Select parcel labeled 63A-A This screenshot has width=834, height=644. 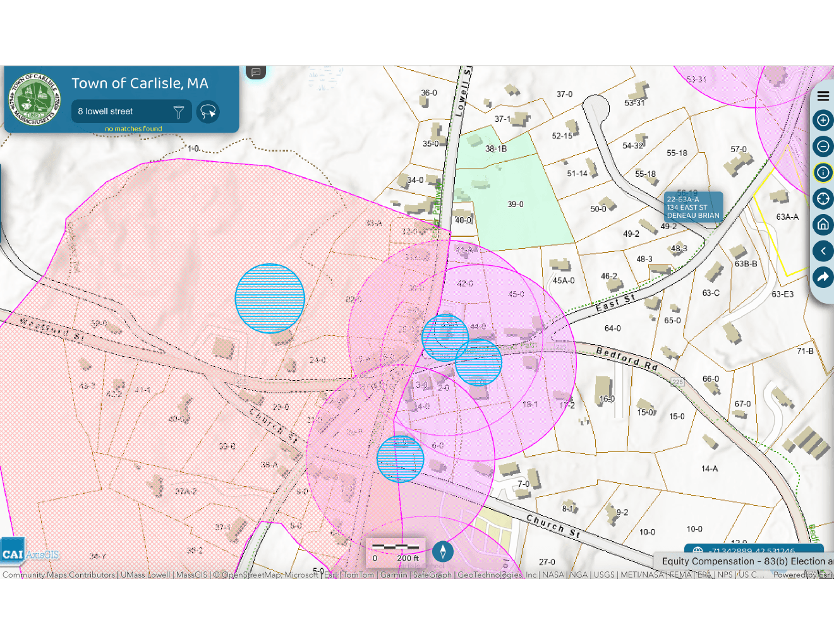pyautogui.click(x=787, y=217)
